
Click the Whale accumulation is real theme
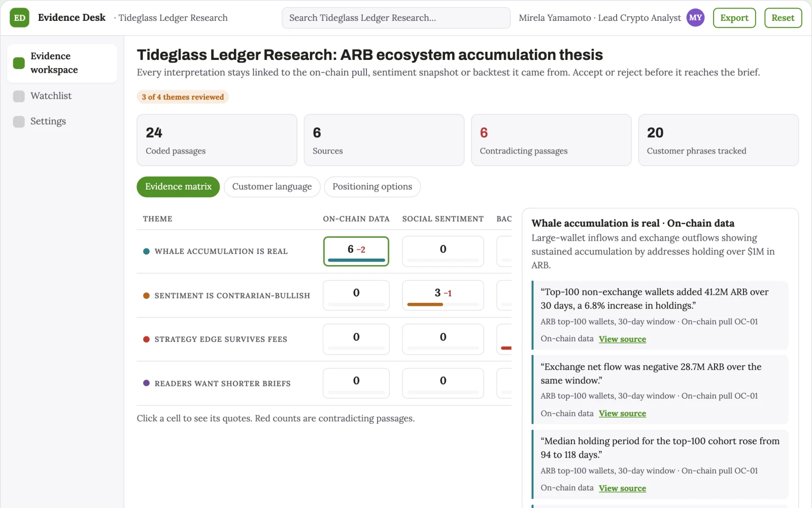tap(221, 251)
